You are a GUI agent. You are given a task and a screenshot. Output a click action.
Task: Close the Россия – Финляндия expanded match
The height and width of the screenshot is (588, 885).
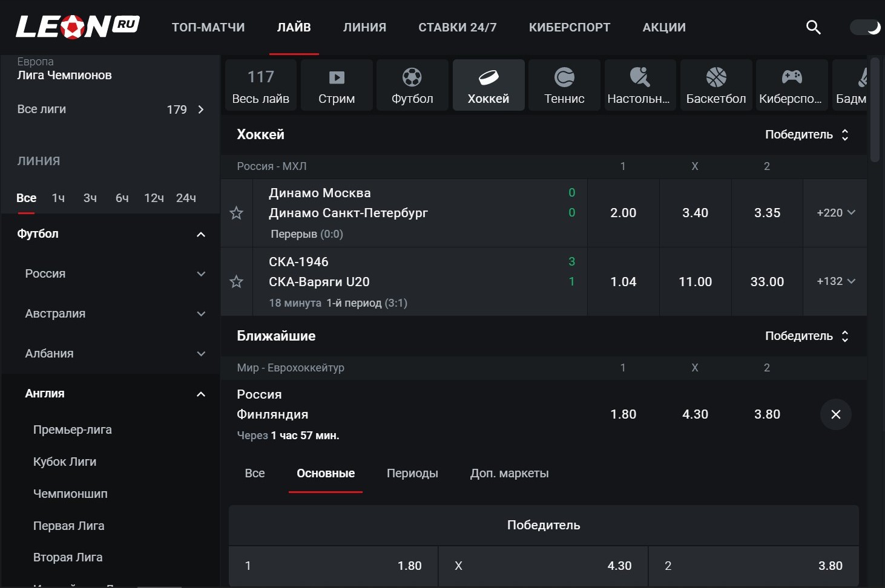coord(836,414)
